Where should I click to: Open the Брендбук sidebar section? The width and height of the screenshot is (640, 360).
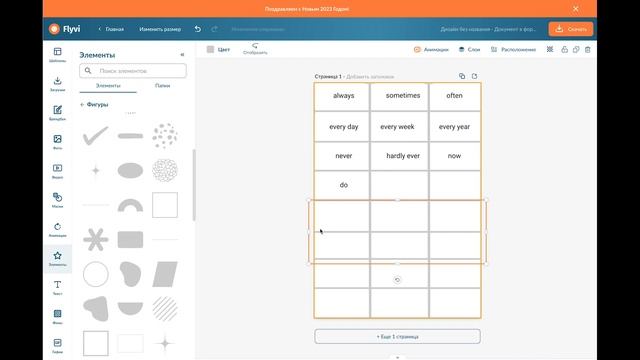pyautogui.click(x=58, y=113)
